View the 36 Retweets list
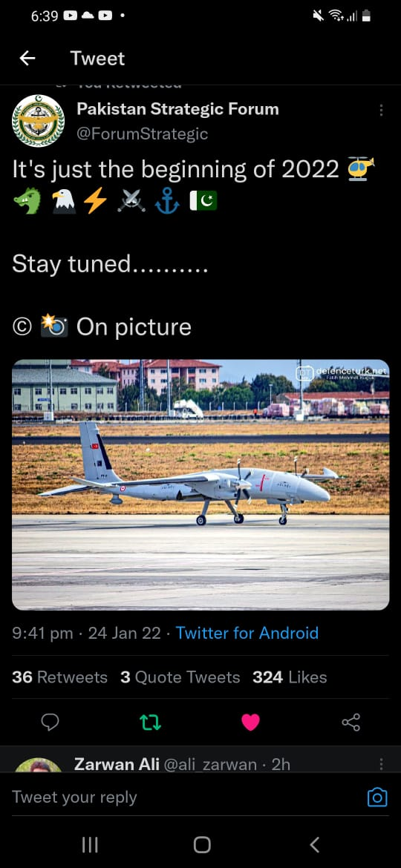The width and height of the screenshot is (401, 868). pyautogui.click(x=60, y=677)
